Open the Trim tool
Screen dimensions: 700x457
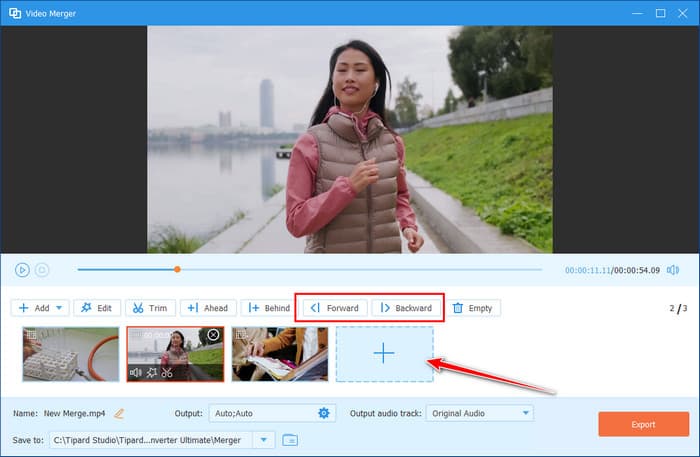[150, 308]
